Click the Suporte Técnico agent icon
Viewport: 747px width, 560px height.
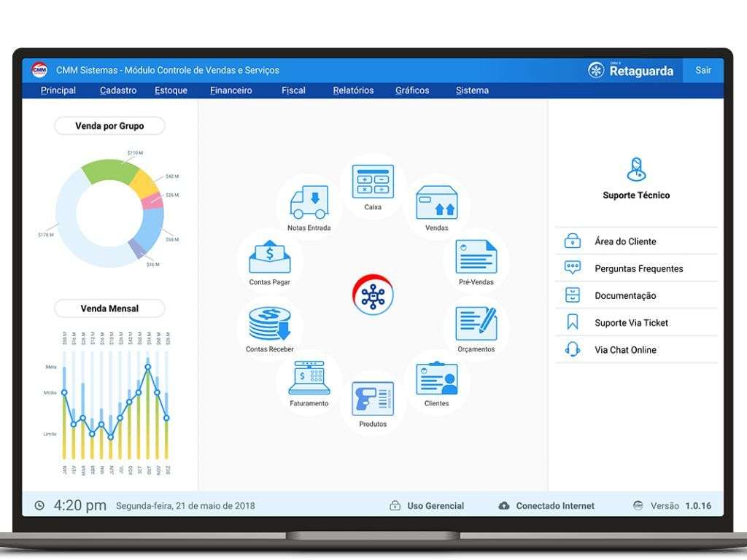[x=635, y=169]
